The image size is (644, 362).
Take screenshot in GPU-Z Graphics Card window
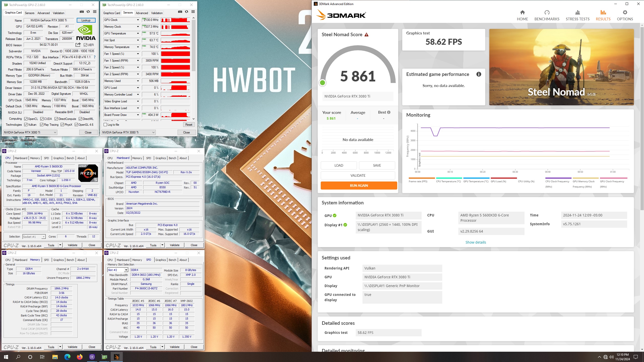tap(82, 12)
